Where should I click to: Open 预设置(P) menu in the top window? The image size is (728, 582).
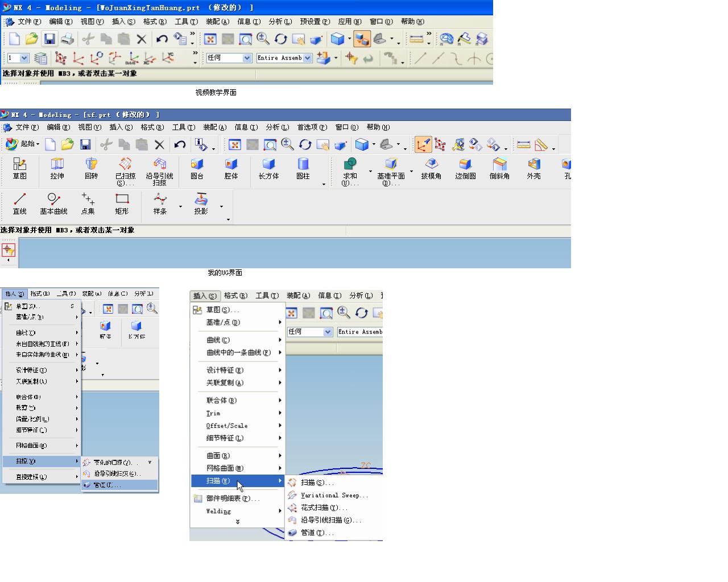[x=315, y=22]
